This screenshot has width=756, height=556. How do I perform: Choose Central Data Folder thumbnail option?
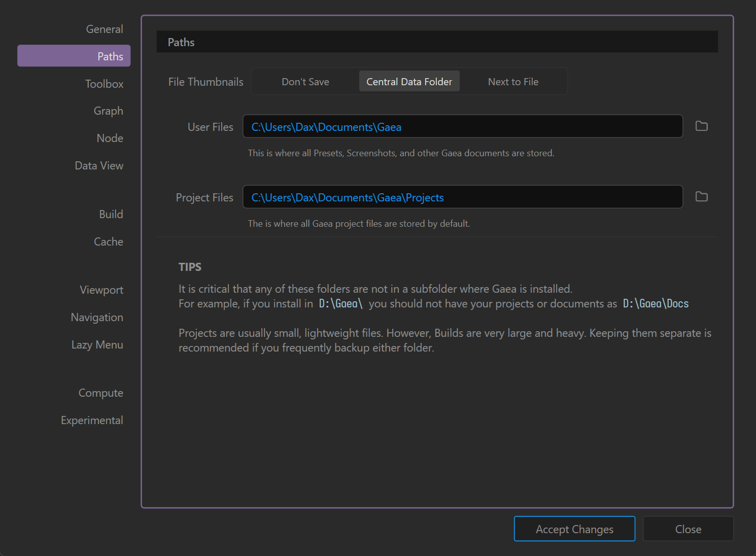tap(409, 82)
